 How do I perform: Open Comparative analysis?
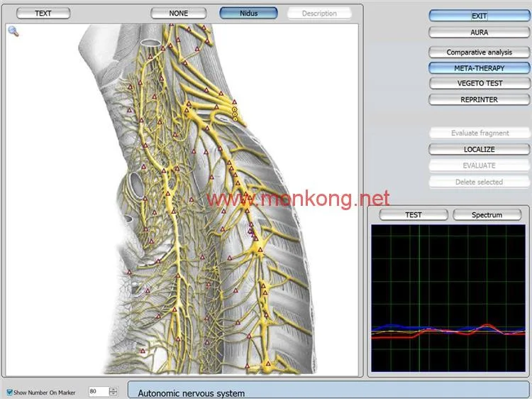[x=479, y=53]
